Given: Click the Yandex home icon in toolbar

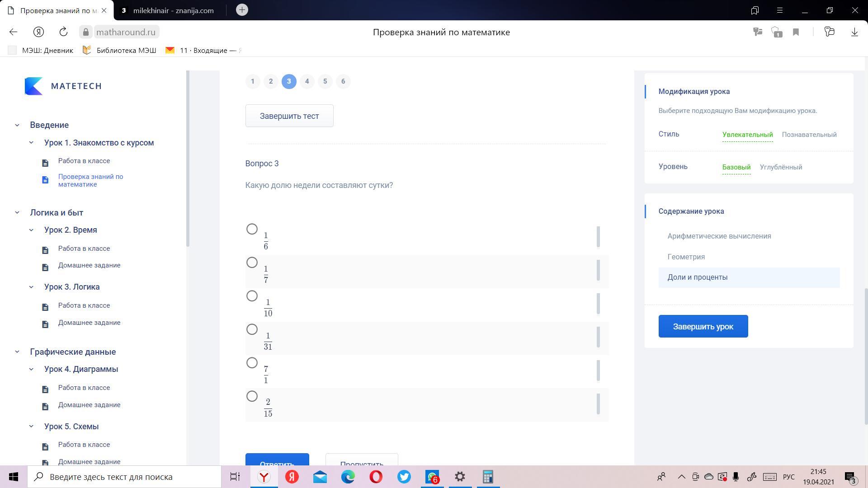Looking at the screenshot, I should click(x=38, y=32).
